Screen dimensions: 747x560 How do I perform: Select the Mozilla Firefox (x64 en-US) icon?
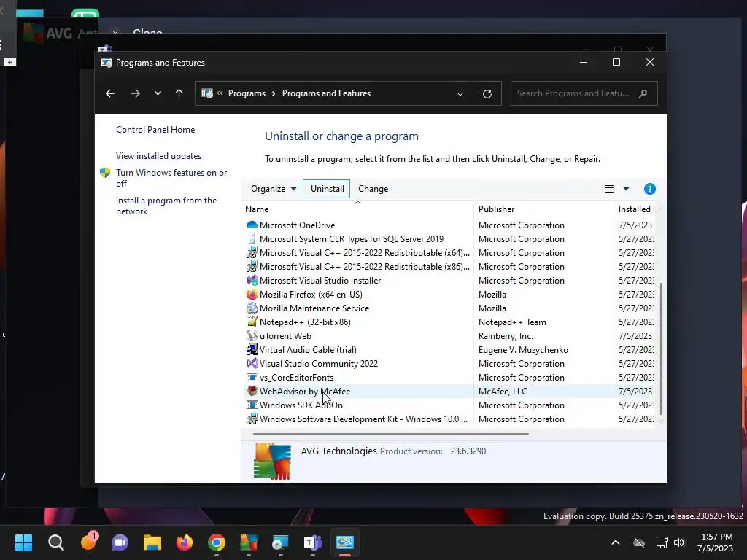252,295
